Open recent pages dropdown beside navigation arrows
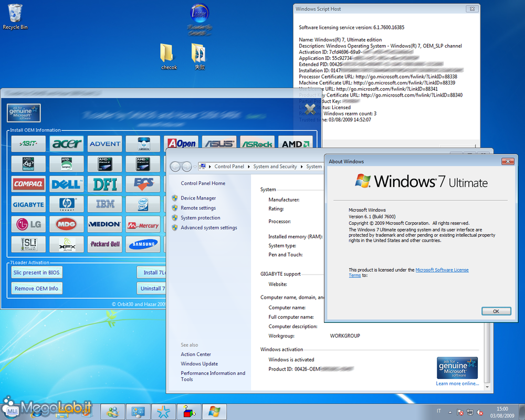 click(195, 166)
